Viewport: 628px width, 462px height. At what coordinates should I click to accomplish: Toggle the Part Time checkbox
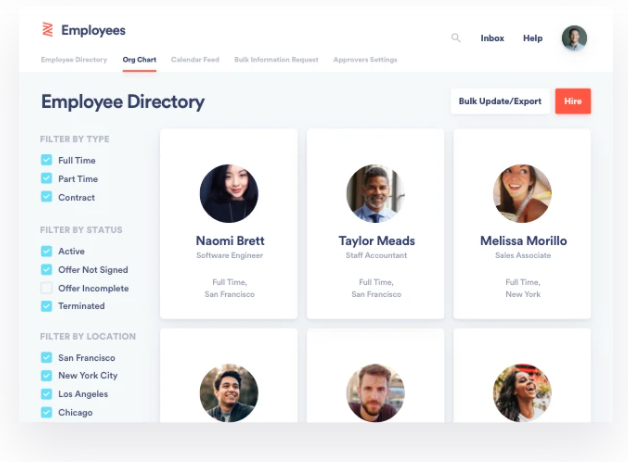46,179
